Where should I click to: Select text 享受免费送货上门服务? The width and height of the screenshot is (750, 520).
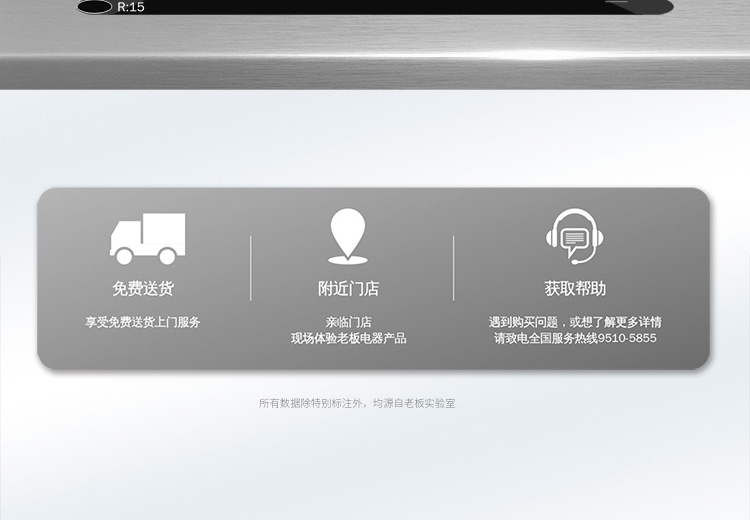click(143, 322)
